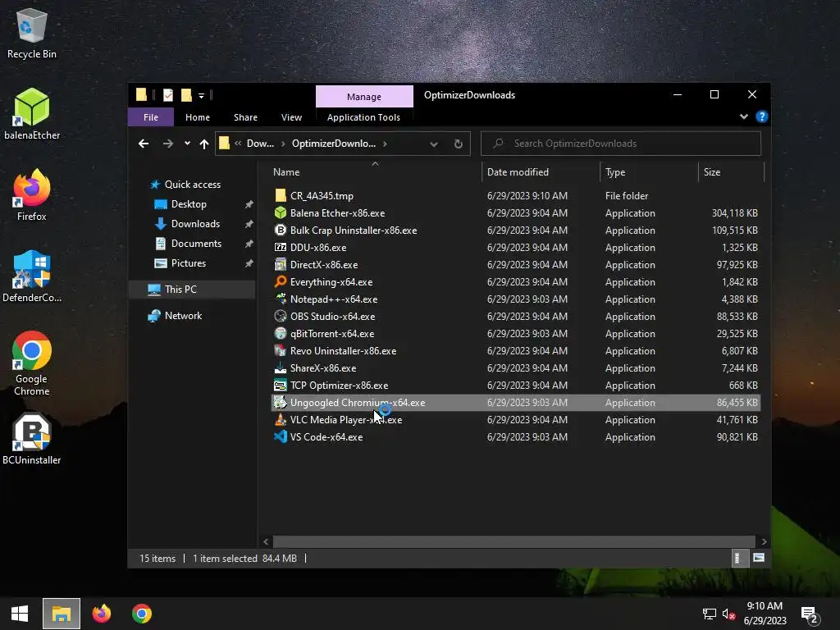Screen dimensions: 840x630
Task: Select the DDU-x86.exe file icon
Action: pos(281,247)
